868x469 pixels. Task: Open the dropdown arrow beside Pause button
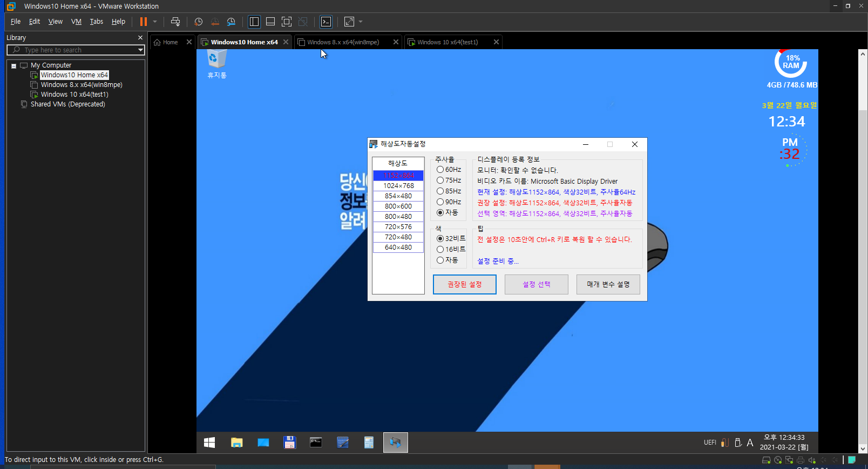coord(155,22)
